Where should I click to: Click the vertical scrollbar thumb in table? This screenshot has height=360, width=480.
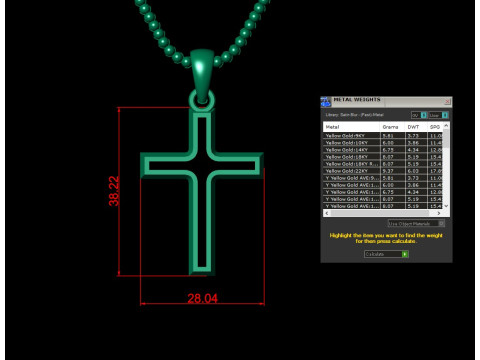[446, 138]
